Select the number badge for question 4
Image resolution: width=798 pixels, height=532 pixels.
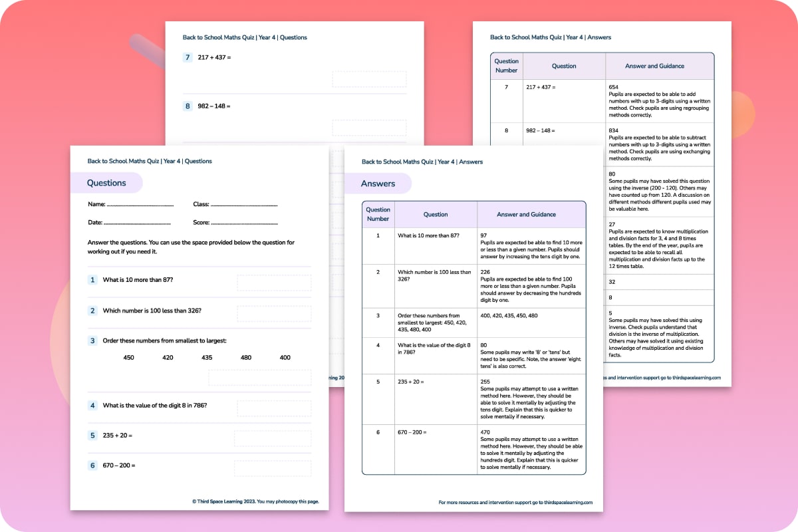pyautogui.click(x=92, y=405)
